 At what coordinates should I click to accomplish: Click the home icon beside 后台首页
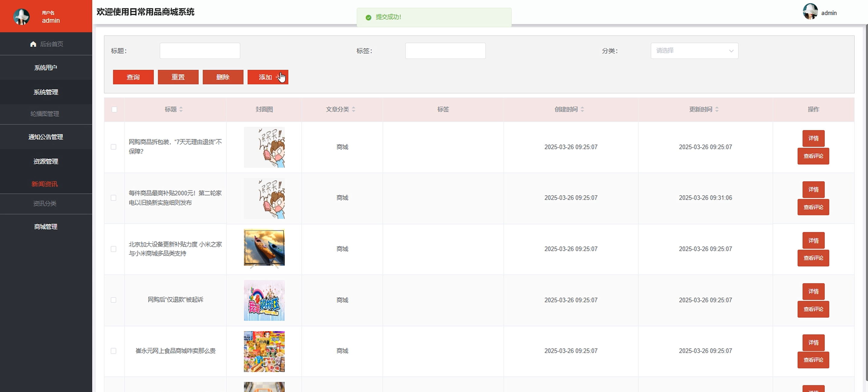click(33, 44)
